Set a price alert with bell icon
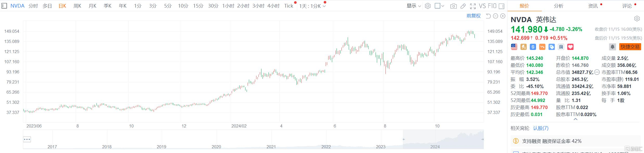The image size is (644, 153). 613,47
